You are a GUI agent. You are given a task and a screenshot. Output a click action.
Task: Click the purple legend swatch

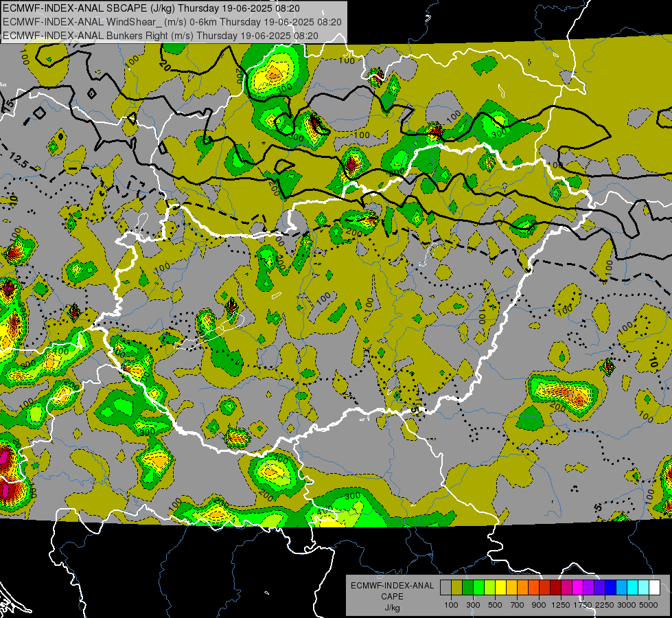[588, 588]
